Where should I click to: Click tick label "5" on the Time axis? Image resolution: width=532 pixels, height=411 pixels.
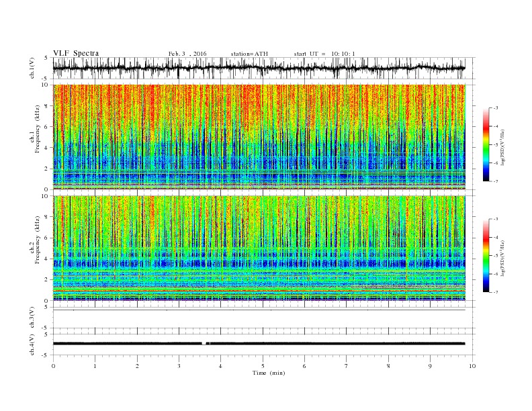pos(263,366)
